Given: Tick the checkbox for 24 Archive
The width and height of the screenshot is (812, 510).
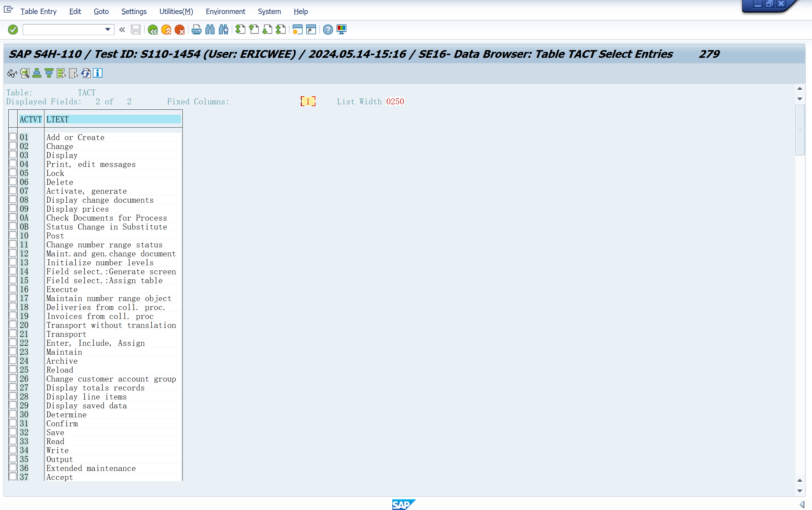Looking at the screenshot, I should (x=13, y=360).
